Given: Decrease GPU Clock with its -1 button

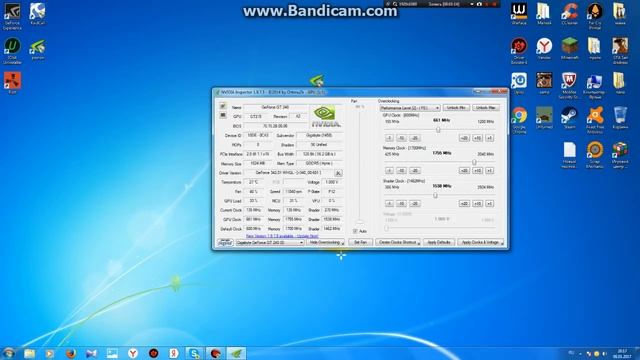Looking at the screenshot, I should tap(389, 138).
